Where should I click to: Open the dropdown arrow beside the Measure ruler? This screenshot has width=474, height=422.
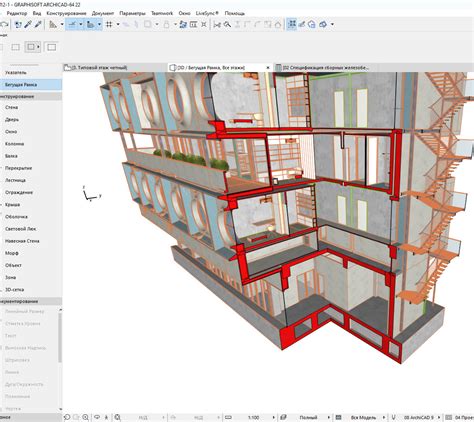(x=62, y=24)
